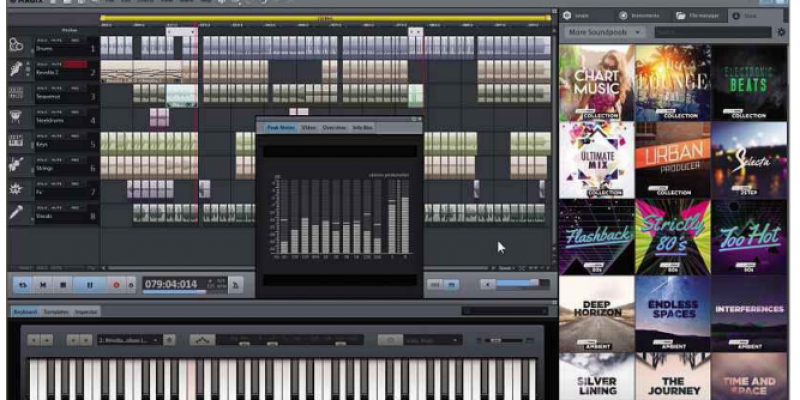Click the Revolta 2 synth track icon

16,69
